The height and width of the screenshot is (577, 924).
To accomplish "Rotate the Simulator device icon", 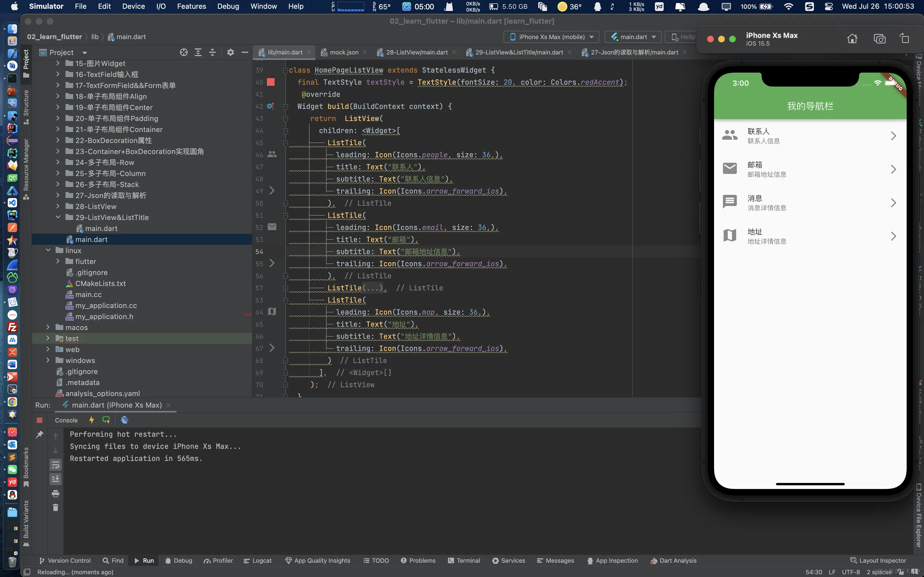I will (x=904, y=38).
